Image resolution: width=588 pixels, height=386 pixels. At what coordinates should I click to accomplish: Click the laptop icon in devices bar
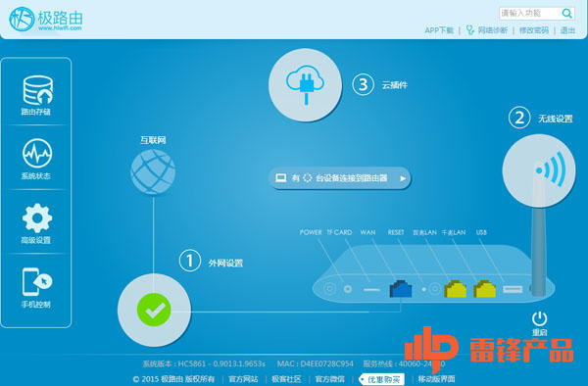tap(281, 178)
